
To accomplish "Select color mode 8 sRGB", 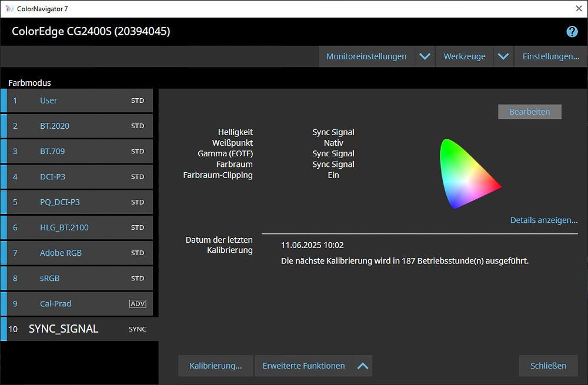I will pyautogui.click(x=77, y=278).
